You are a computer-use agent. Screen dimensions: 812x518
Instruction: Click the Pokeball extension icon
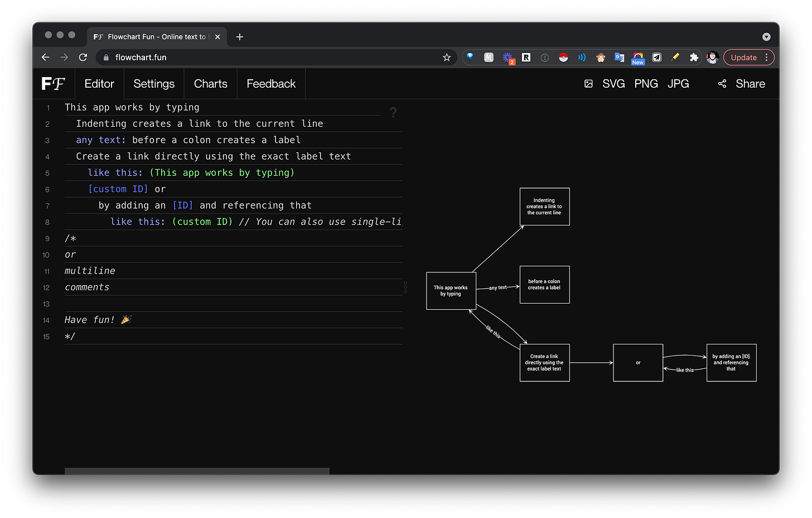coord(563,57)
